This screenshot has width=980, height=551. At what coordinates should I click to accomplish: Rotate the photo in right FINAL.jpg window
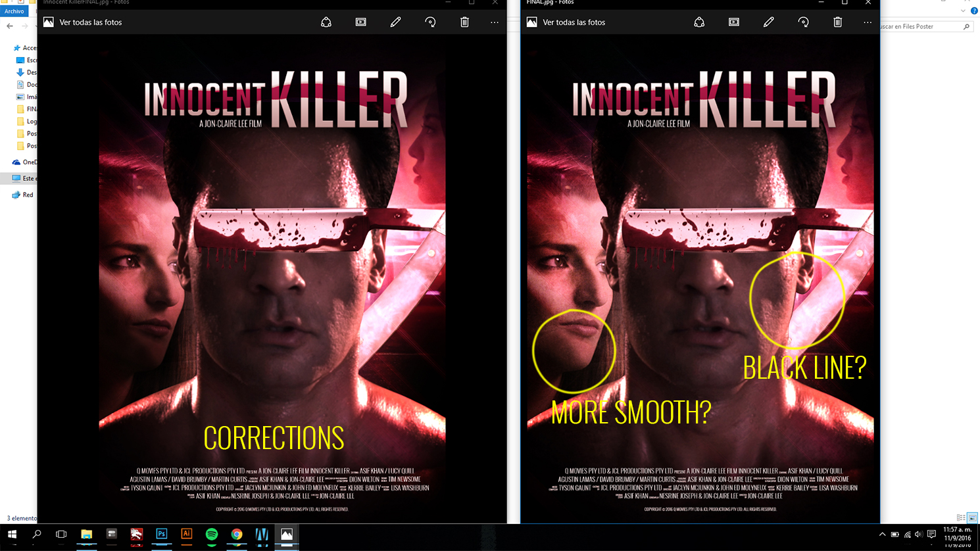803,22
